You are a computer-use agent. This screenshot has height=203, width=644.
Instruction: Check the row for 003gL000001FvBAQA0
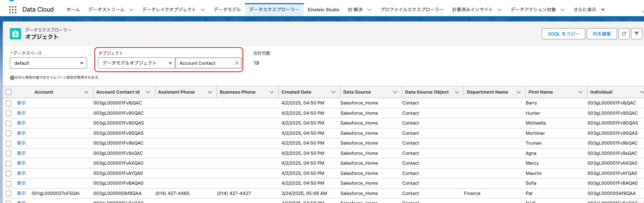click(x=8, y=183)
